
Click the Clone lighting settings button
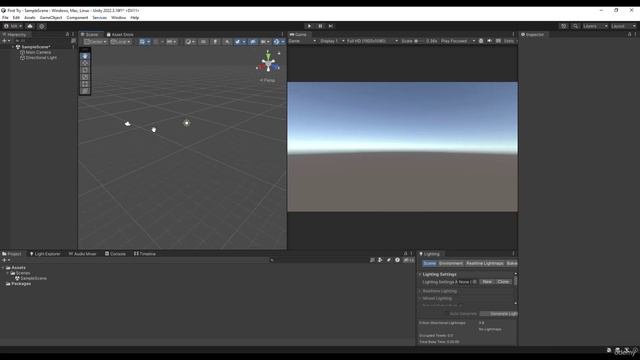click(503, 282)
